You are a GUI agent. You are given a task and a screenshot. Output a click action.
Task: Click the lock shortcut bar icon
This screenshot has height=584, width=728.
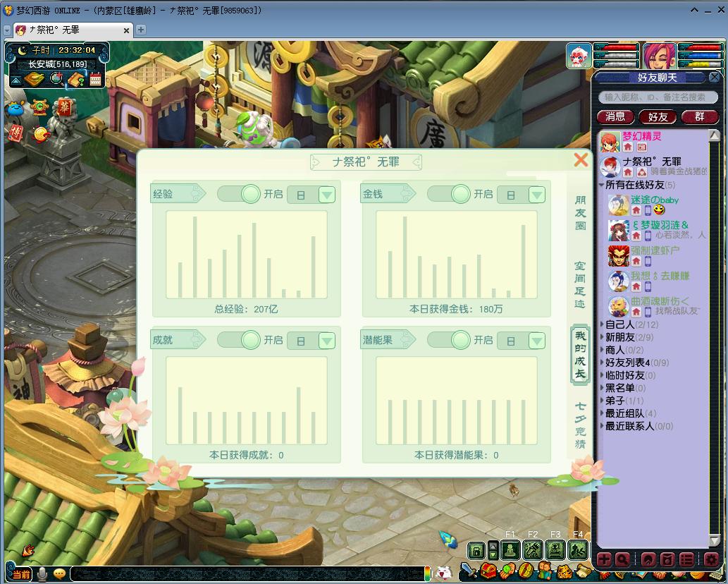[476, 552]
